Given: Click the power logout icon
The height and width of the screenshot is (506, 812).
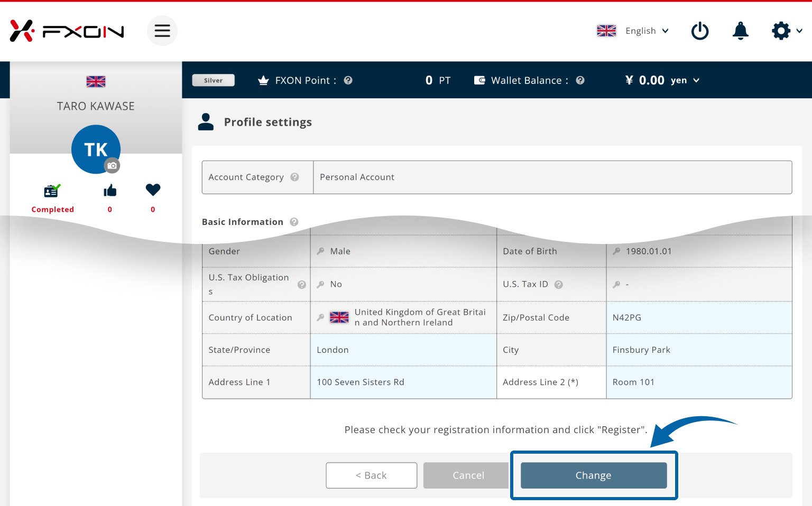Looking at the screenshot, I should click(700, 31).
